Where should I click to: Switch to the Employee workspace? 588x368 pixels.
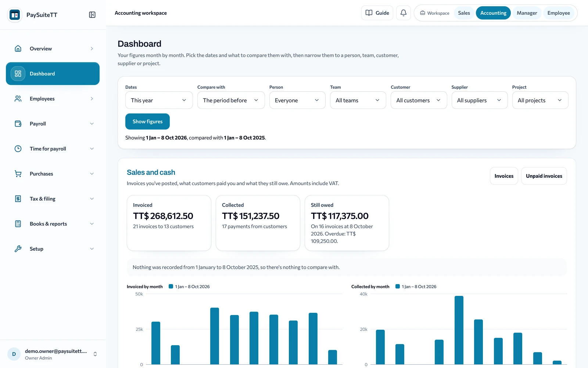[559, 13]
